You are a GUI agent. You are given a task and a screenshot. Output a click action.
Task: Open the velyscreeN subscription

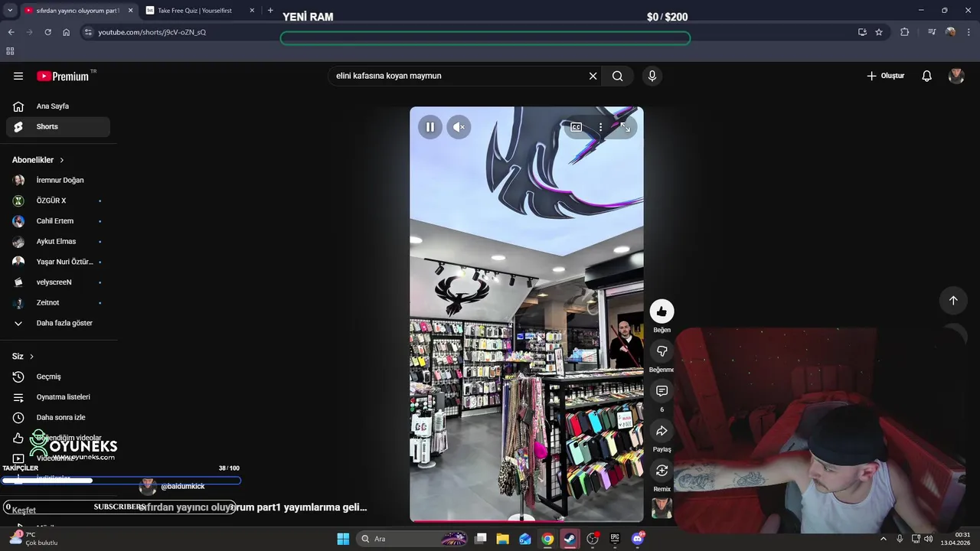(58, 282)
